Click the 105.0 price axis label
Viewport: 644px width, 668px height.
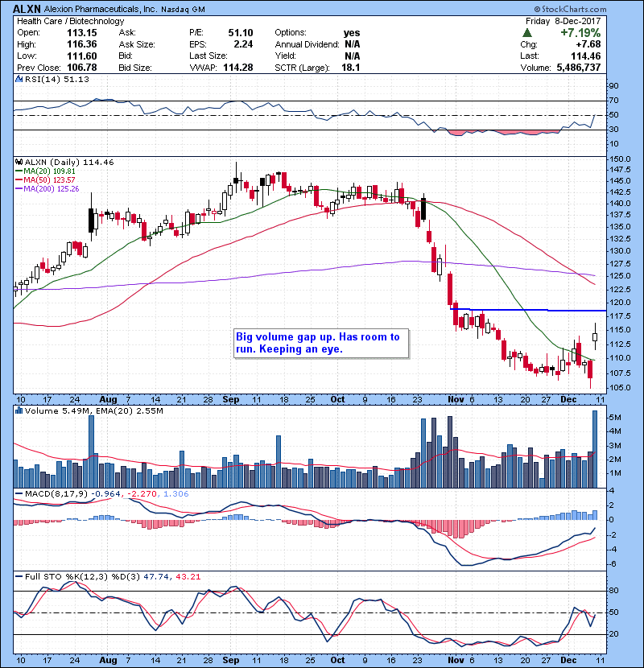(x=620, y=388)
